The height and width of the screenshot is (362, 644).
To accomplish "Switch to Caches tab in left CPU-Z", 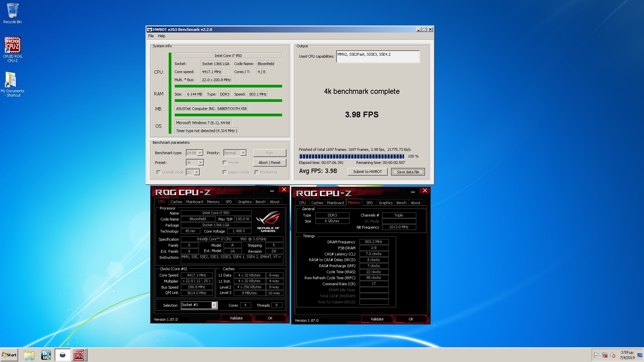I will [x=176, y=202].
